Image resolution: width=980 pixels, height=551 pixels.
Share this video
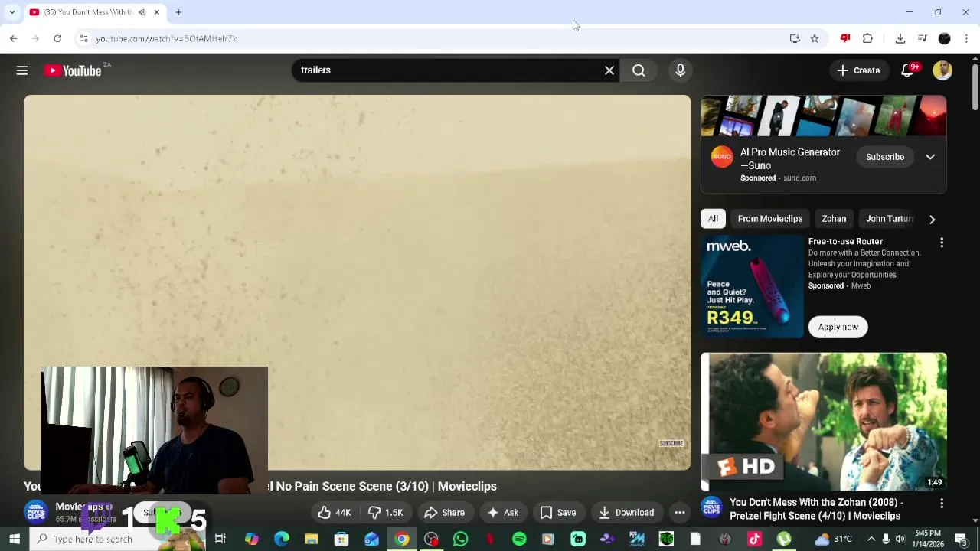445,513
